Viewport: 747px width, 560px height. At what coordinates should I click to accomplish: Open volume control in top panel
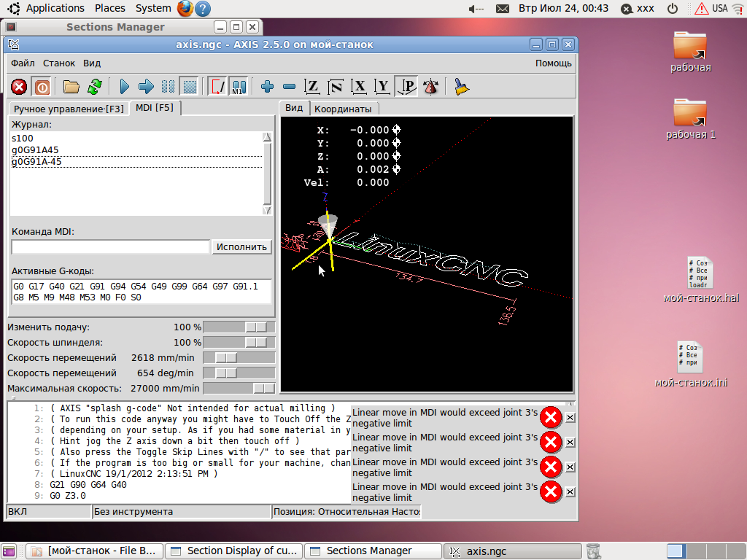point(476,9)
